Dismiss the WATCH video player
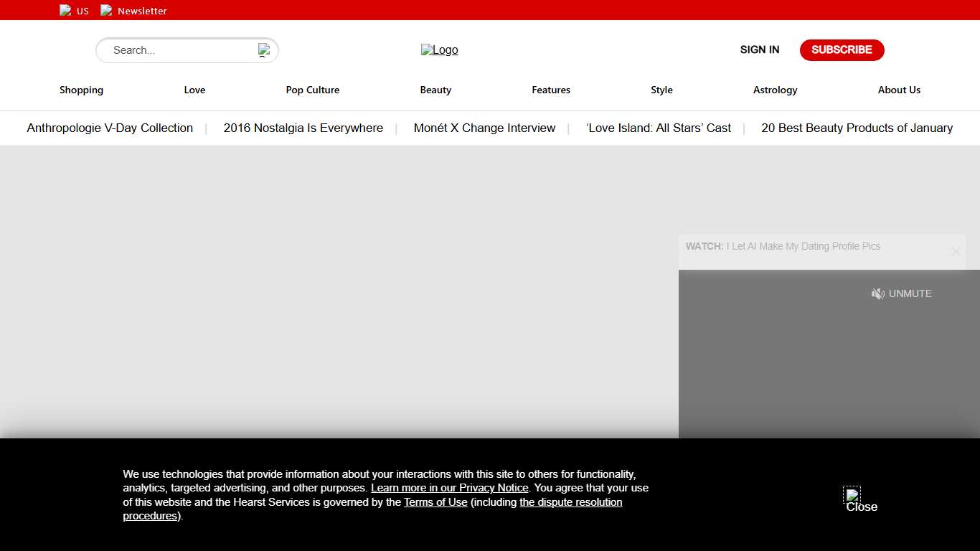 (x=955, y=252)
